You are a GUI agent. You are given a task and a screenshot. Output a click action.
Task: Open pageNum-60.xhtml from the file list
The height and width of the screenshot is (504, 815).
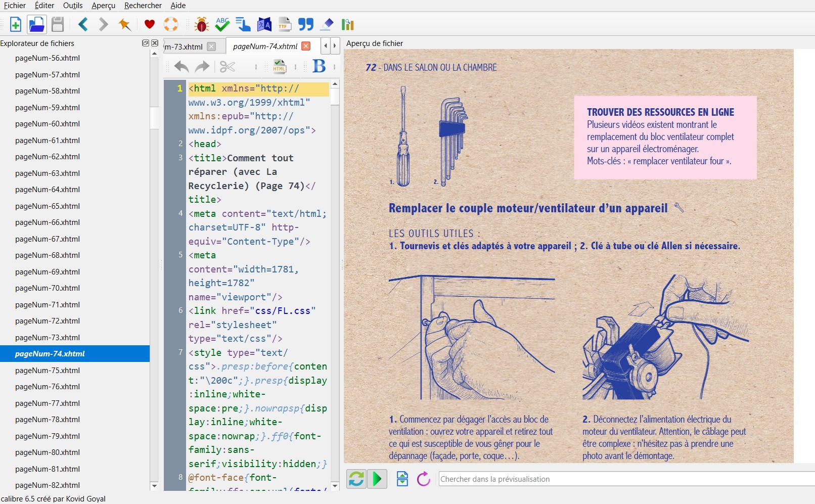point(48,124)
